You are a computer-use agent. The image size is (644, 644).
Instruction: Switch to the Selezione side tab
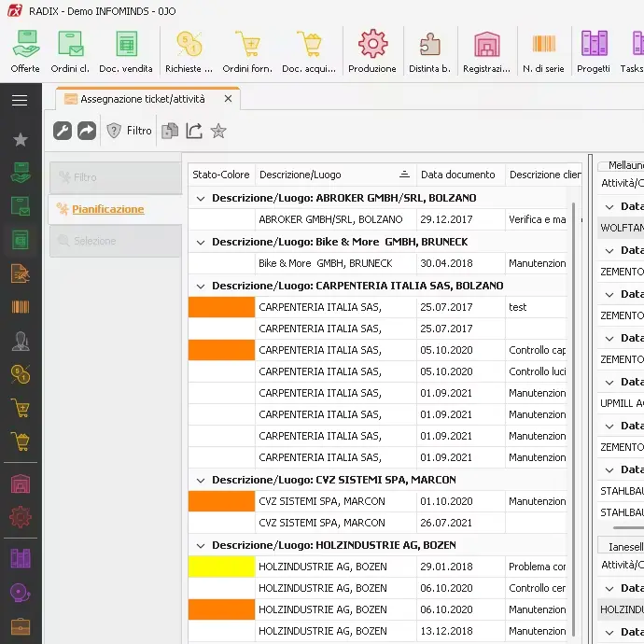point(116,241)
